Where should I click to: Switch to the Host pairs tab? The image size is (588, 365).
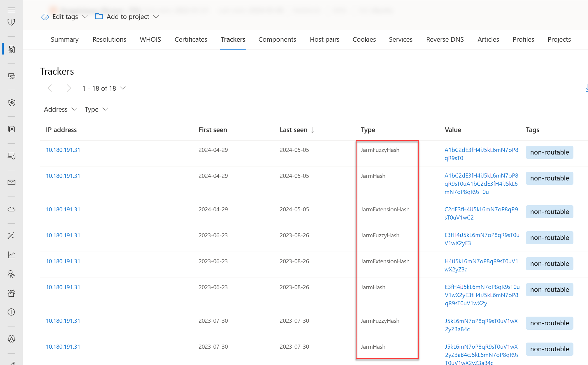click(x=324, y=39)
